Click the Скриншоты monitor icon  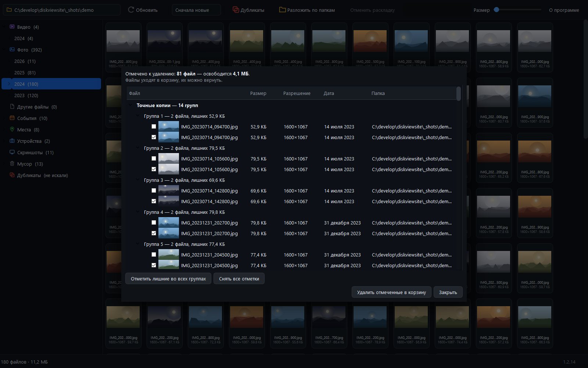[12, 152]
